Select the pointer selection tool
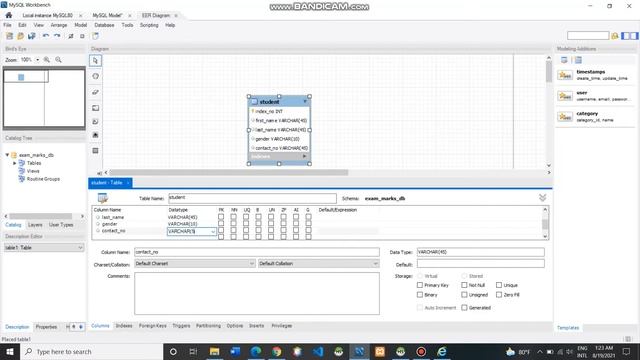Image resolution: width=640 pixels, height=360 pixels. point(96,61)
